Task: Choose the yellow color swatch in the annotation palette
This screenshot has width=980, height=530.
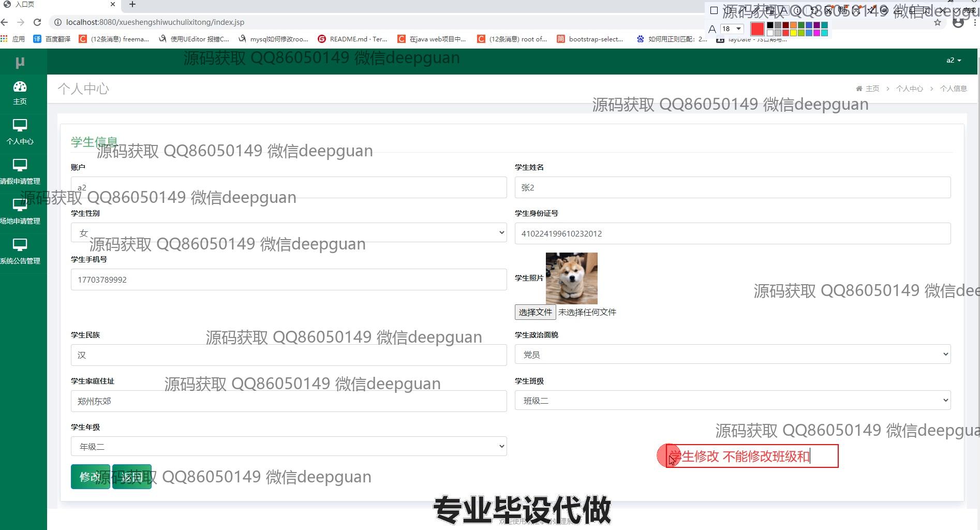Action: 793,33
